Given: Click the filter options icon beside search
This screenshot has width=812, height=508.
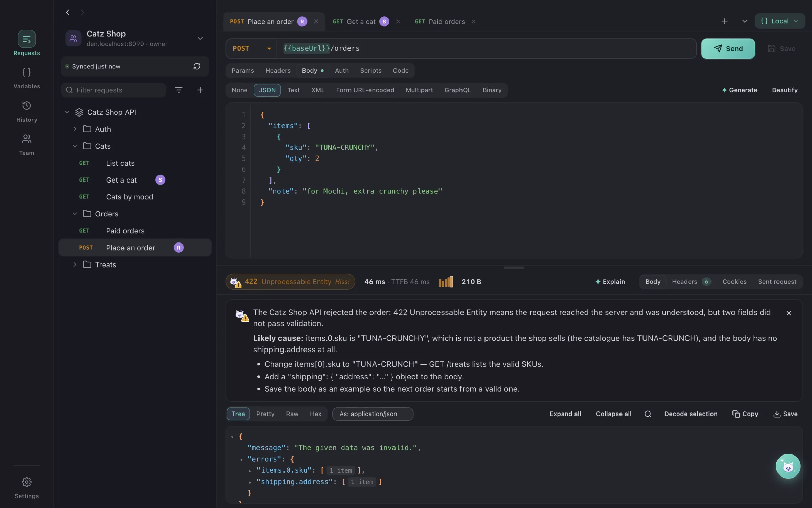Looking at the screenshot, I should tap(179, 90).
